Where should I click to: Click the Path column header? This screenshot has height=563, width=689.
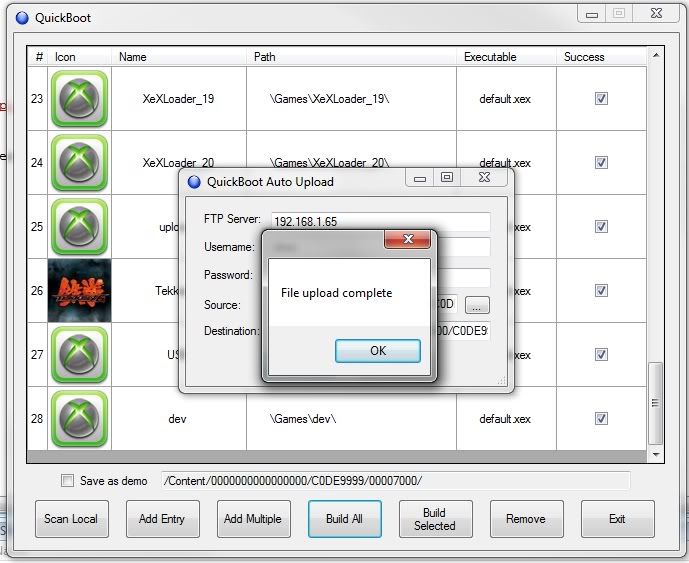265,57
